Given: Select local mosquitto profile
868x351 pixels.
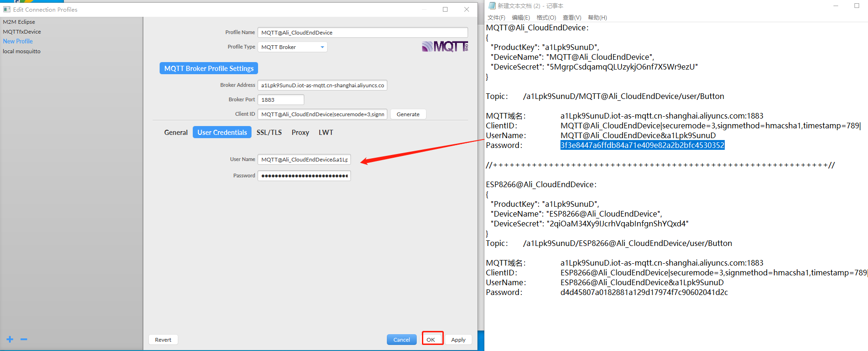Looking at the screenshot, I should tap(21, 51).
